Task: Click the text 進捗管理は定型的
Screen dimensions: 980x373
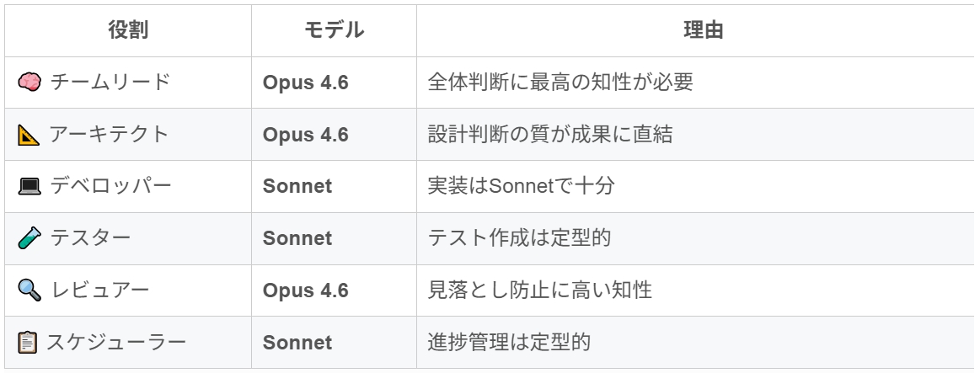Action: tap(509, 343)
